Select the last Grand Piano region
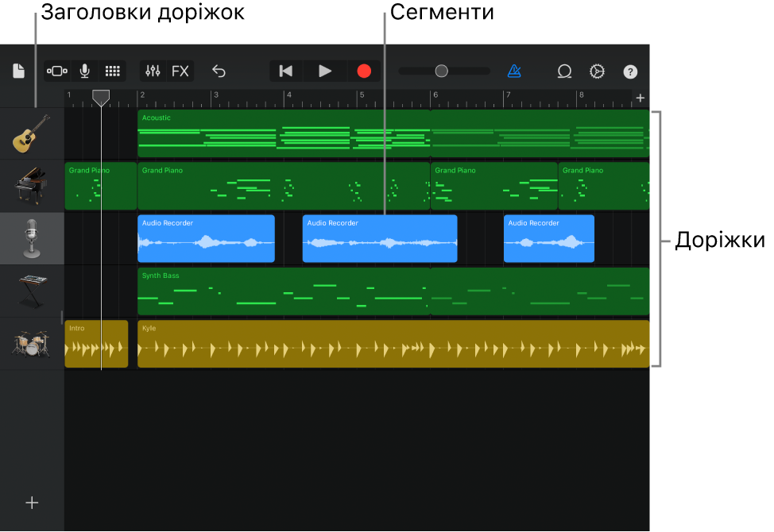 click(x=604, y=187)
